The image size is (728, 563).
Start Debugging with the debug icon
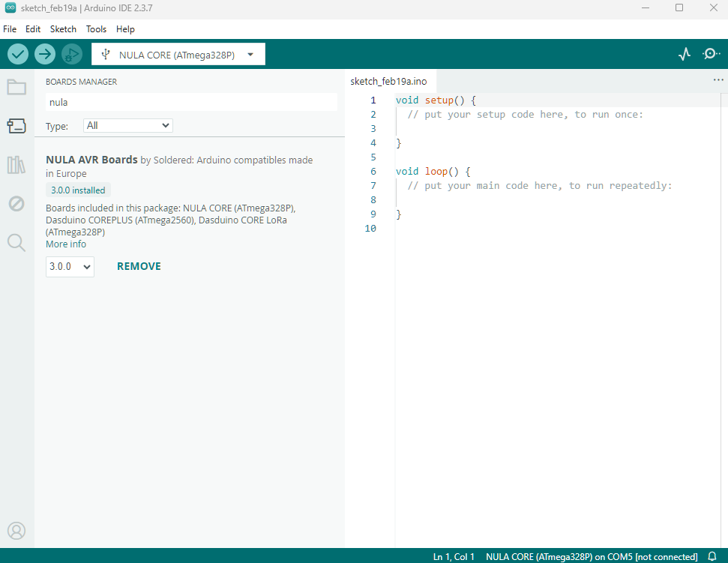coord(71,54)
